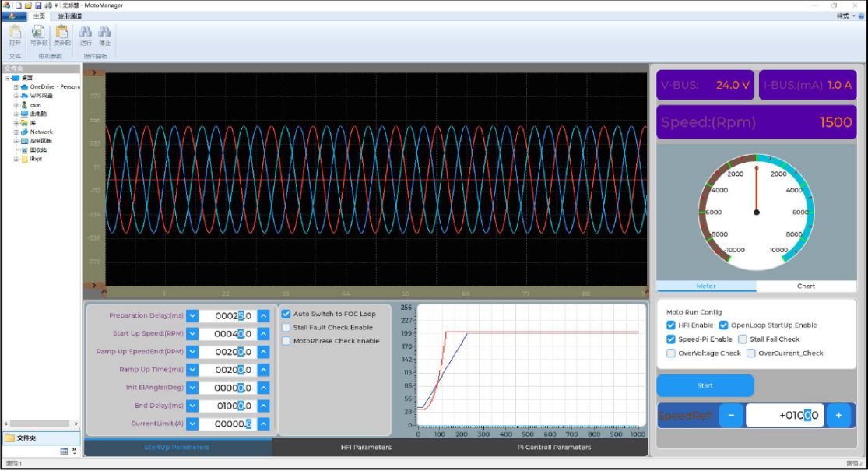Switch to the HFI Parameters tab
The image size is (868, 471).
click(x=366, y=448)
